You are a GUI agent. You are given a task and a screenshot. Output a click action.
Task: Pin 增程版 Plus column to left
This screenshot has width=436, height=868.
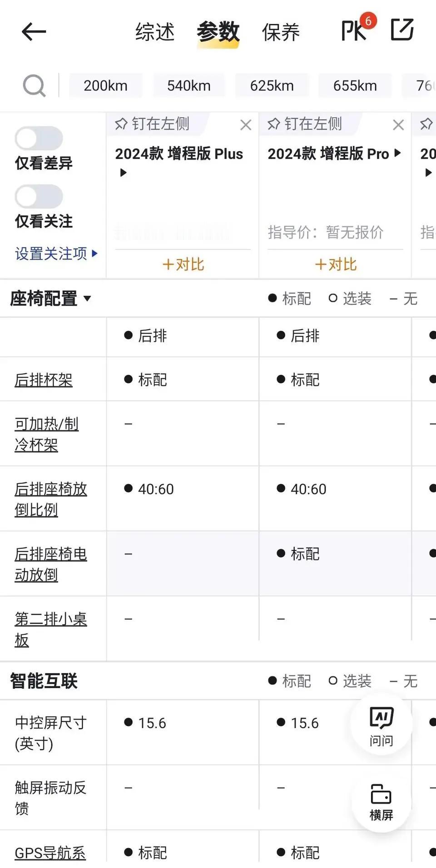(x=152, y=124)
